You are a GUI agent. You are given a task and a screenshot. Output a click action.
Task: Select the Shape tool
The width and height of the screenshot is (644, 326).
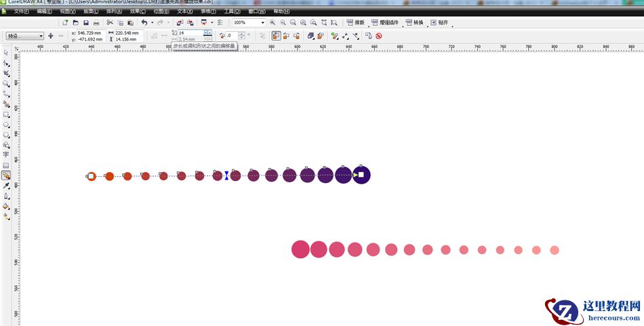tap(6, 63)
